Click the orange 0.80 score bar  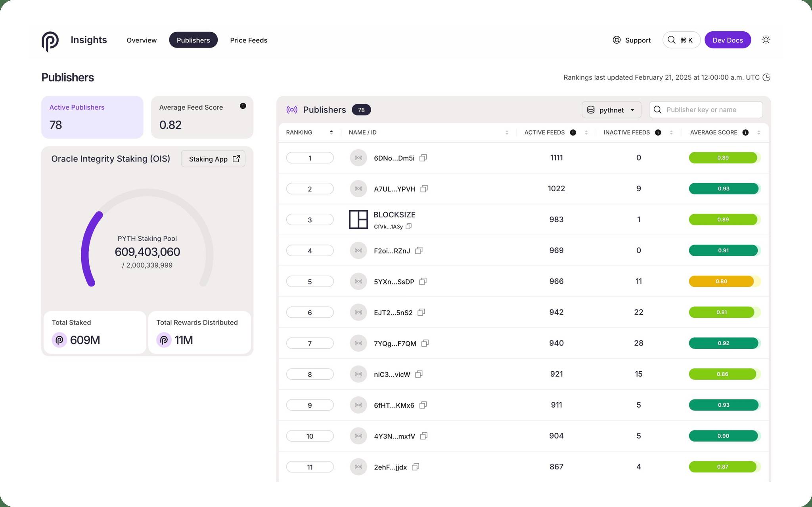tap(725, 282)
